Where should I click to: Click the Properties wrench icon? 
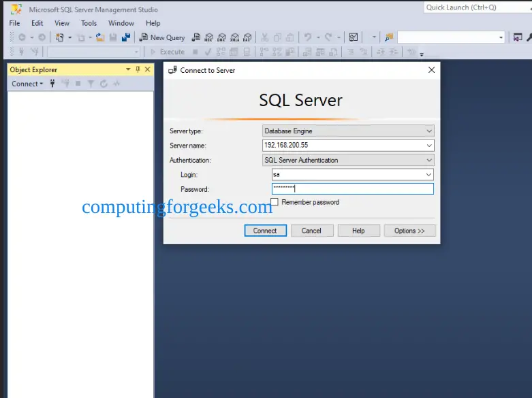(529, 37)
